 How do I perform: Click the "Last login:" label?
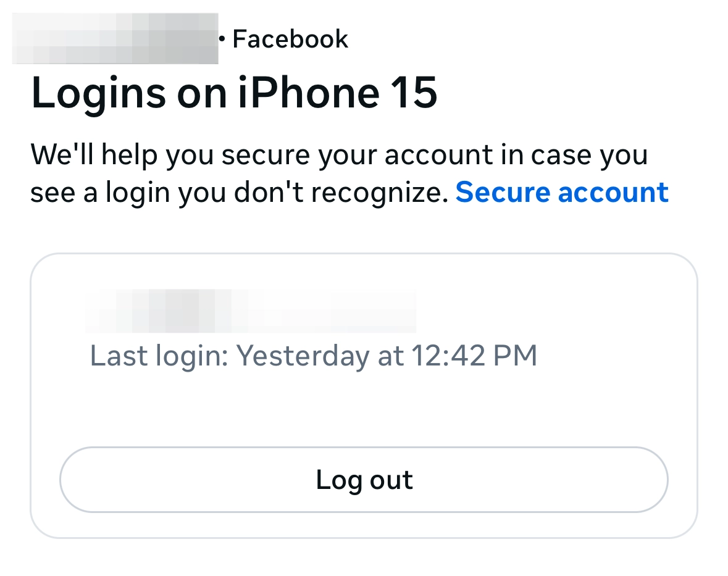tap(159, 356)
